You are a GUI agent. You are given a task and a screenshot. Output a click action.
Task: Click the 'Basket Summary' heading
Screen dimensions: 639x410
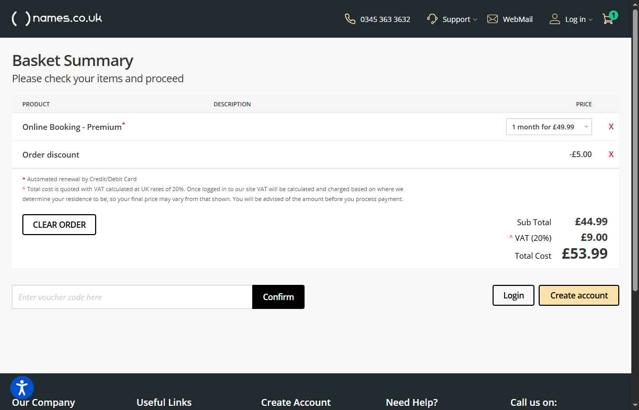73,61
